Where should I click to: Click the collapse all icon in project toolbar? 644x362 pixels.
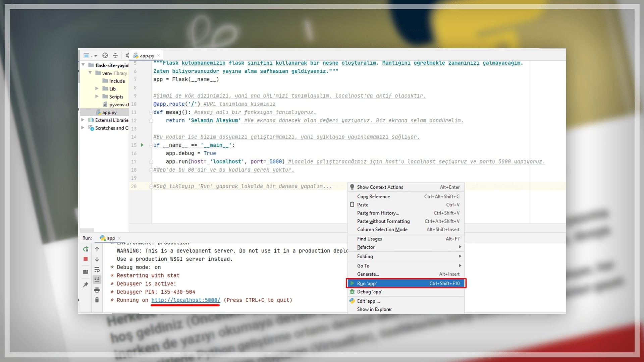click(115, 55)
